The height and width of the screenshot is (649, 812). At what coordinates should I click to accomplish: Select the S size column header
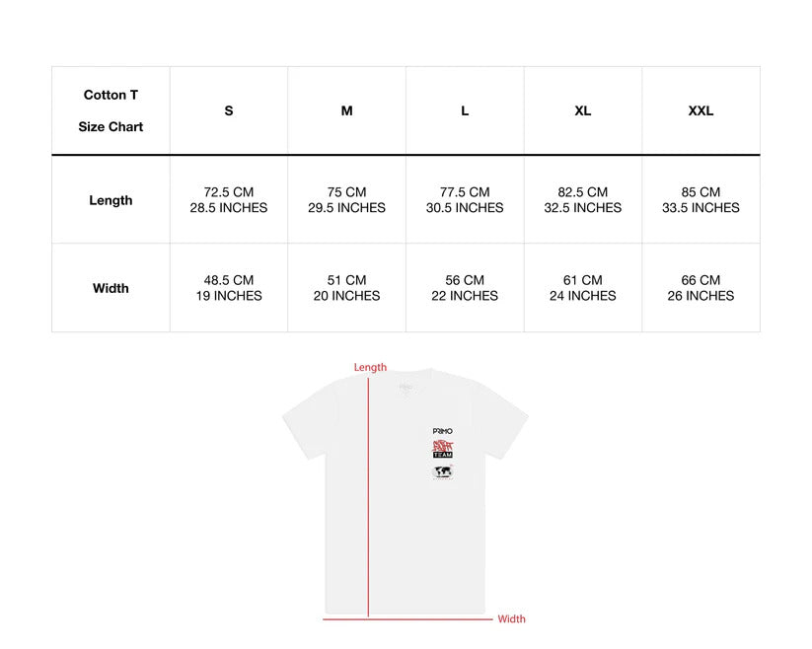[229, 110]
